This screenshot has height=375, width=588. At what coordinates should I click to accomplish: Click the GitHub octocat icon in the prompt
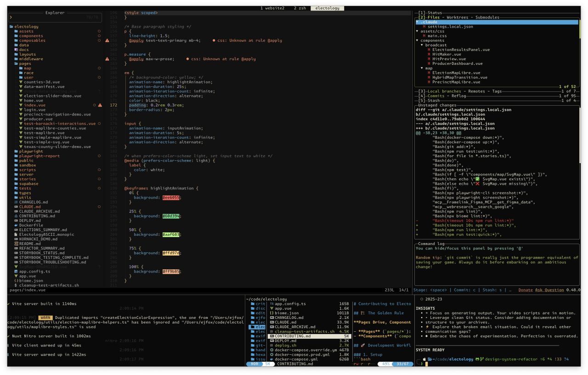(x=477, y=359)
